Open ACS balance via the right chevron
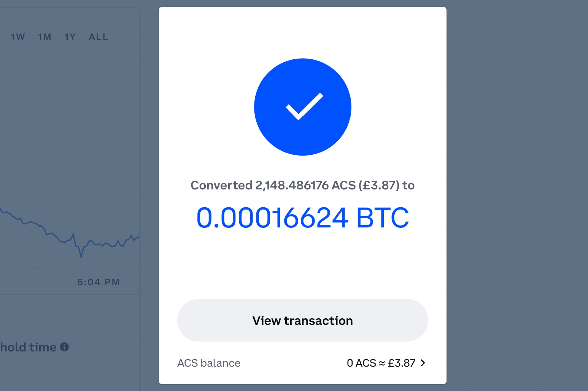Image resolution: width=588 pixels, height=391 pixels. coord(423,363)
